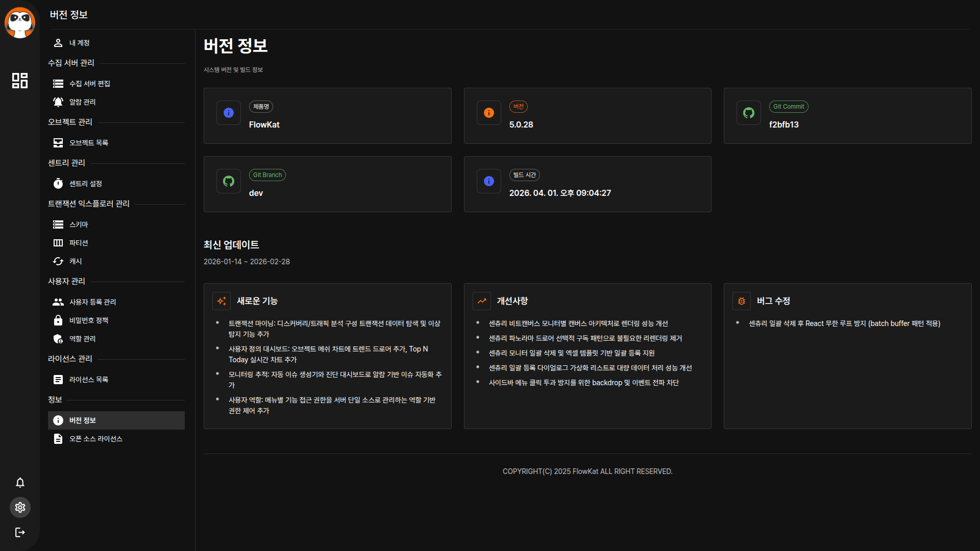
Task: Click the info icon on the 제품명 card
Action: pos(228,113)
